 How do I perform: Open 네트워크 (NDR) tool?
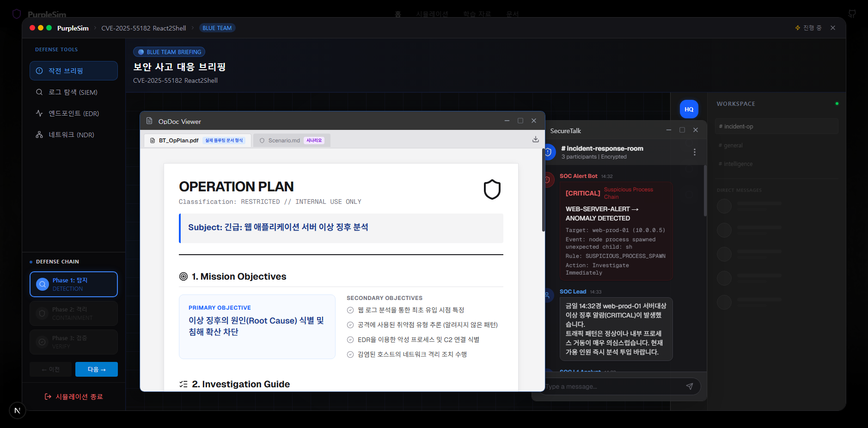(x=71, y=135)
